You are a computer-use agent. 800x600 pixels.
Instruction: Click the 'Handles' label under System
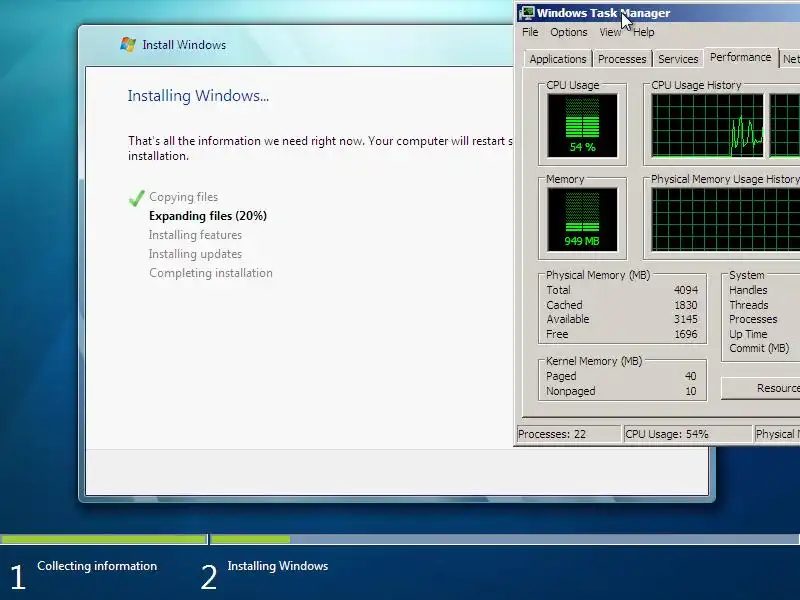click(x=748, y=290)
